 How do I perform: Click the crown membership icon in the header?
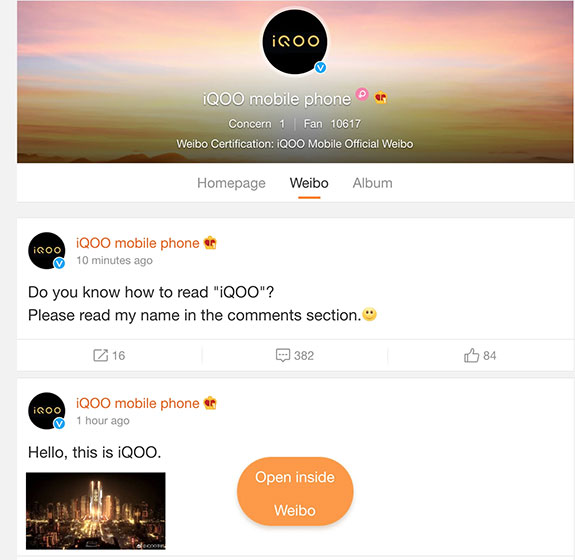click(x=381, y=98)
